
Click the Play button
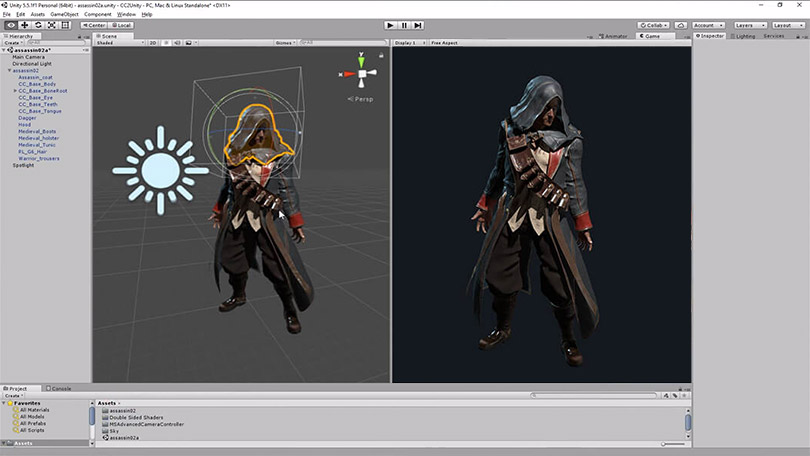click(x=391, y=25)
